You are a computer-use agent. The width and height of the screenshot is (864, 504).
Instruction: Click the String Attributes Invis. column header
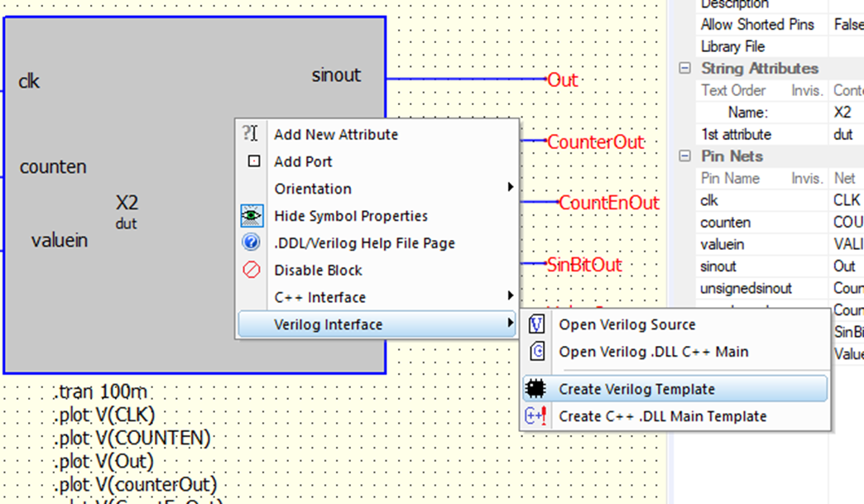[x=807, y=90]
